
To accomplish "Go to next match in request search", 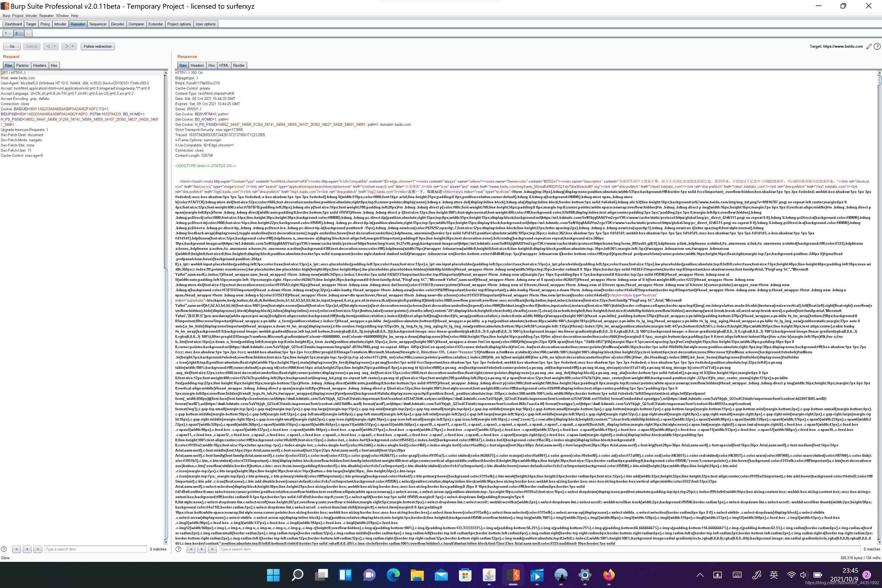I will pyautogui.click(x=38, y=549).
